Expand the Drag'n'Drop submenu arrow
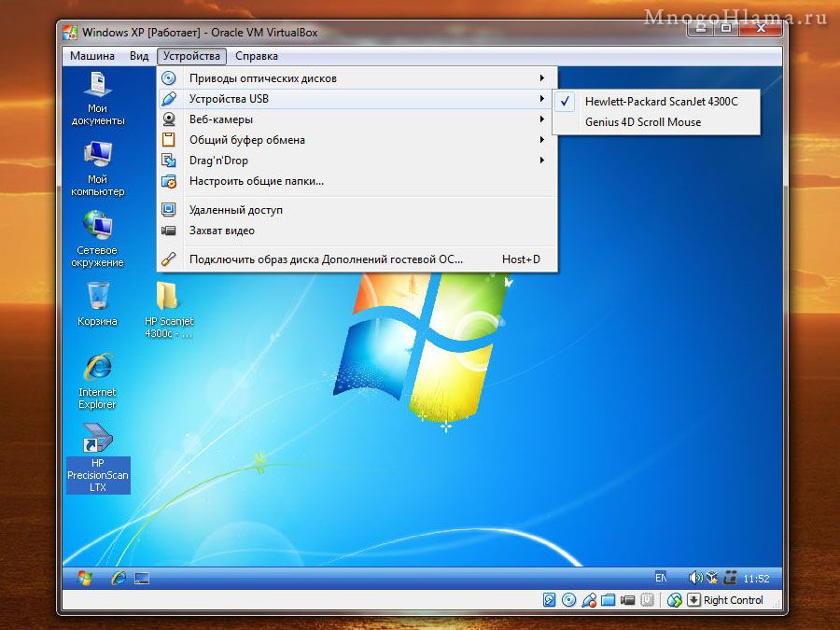Viewport: 840px width, 630px height. click(x=542, y=160)
